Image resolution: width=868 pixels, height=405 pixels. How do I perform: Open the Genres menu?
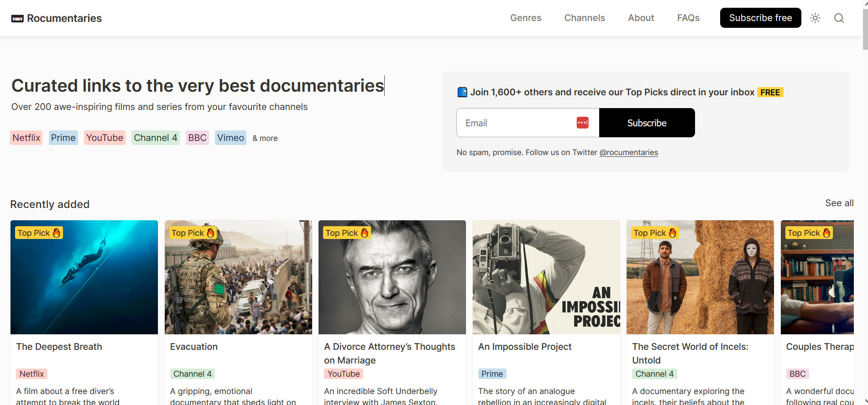(x=525, y=18)
